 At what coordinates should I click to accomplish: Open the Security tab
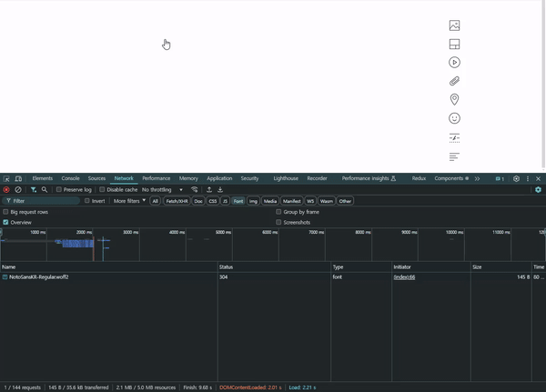[x=249, y=178]
